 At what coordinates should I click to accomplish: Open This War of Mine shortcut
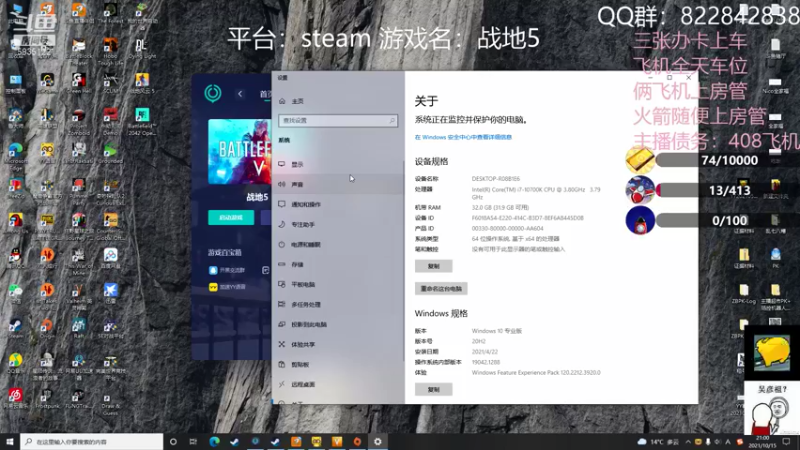coord(79,261)
